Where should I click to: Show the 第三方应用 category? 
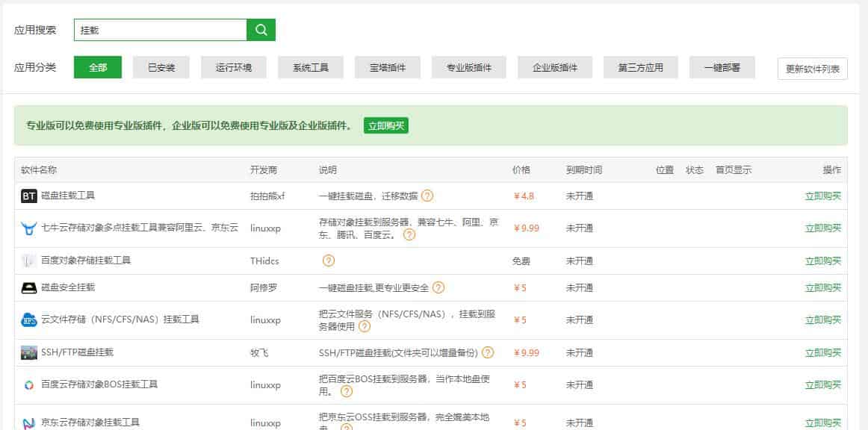(640, 67)
